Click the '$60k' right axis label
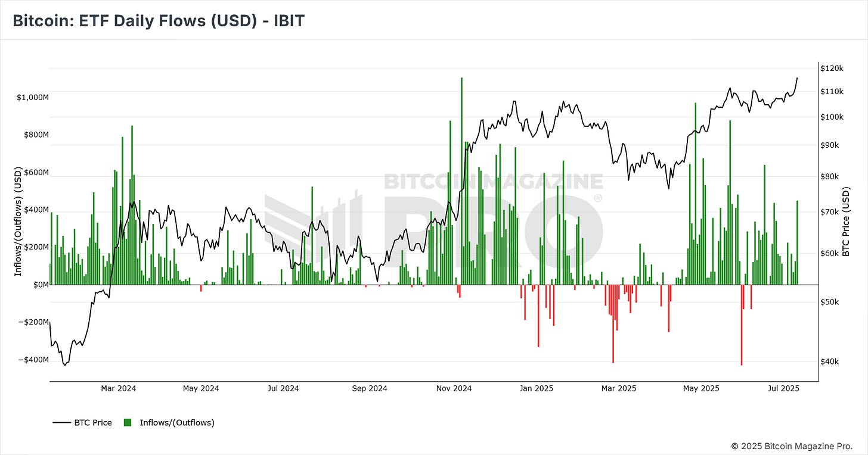 click(x=830, y=253)
